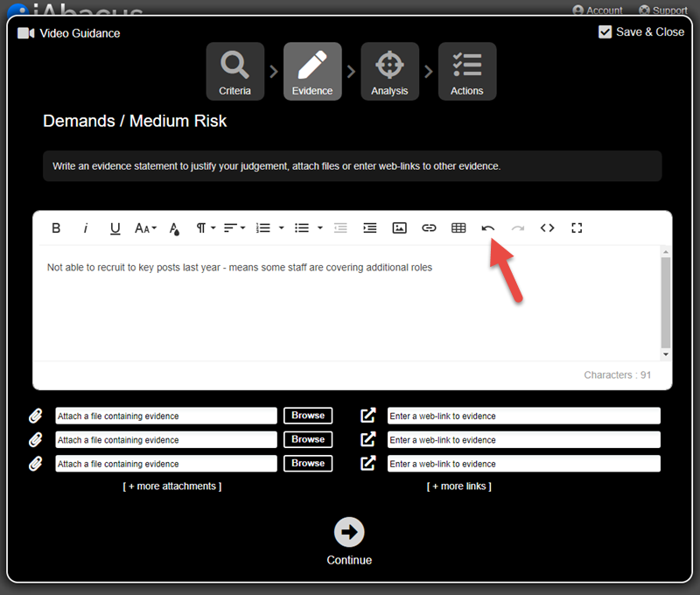Open the paragraph format dropdown
Image resolution: width=700 pixels, height=595 pixels.
point(206,228)
